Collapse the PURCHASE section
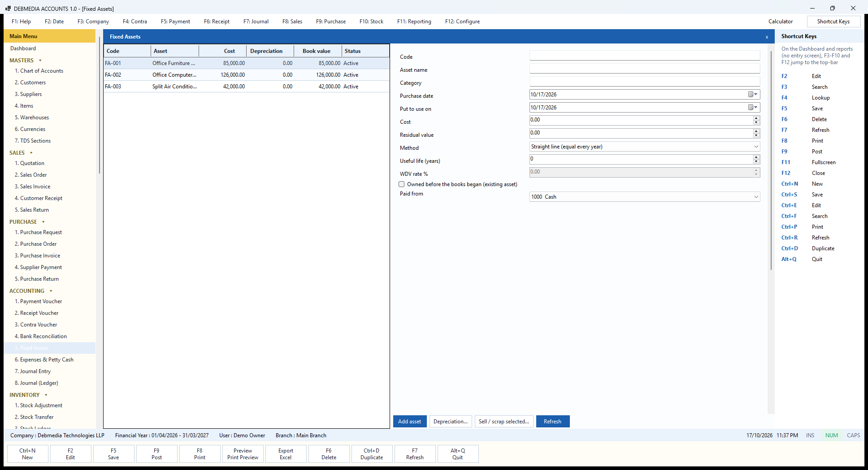868x470 pixels. (x=43, y=222)
